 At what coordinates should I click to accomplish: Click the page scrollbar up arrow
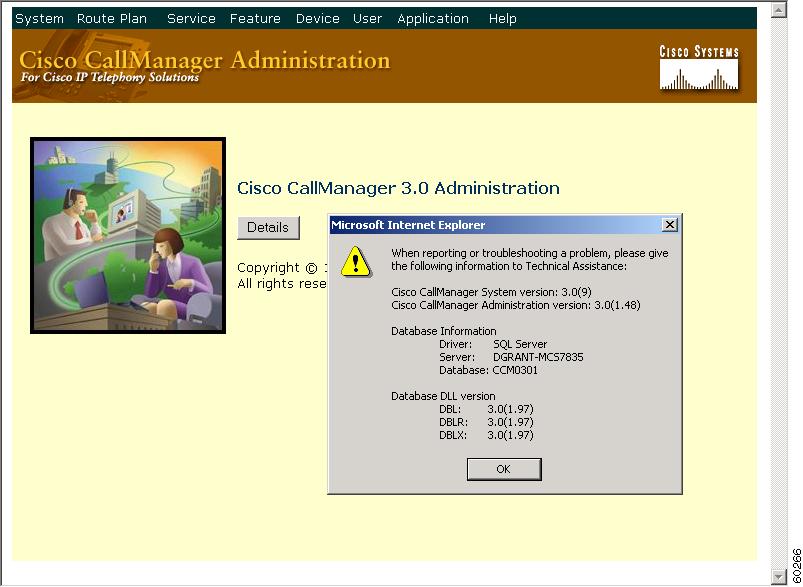point(778,10)
